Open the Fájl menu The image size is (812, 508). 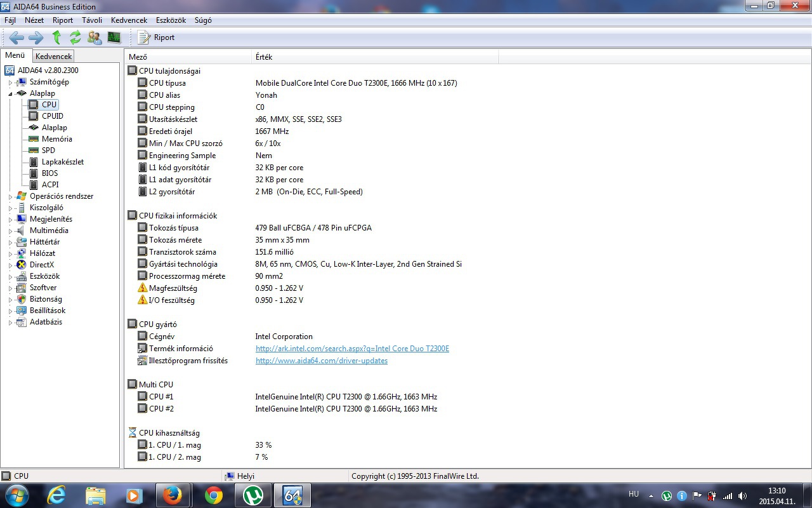(10, 20)
